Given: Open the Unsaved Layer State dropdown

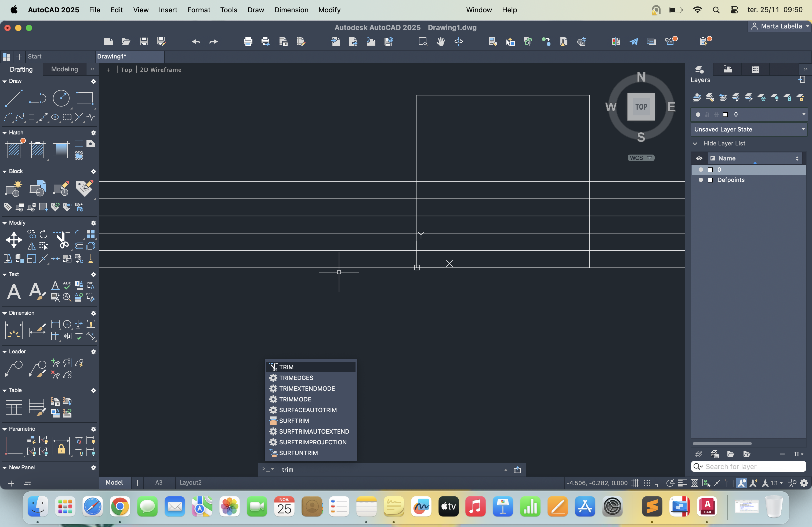Looking at the screenshot, I should point(749,130).
